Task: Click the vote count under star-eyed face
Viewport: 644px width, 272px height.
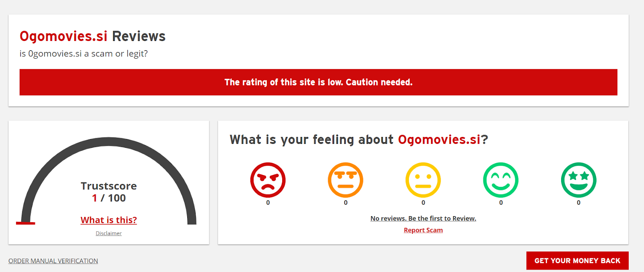Action: pyautogui.click(x=578, y=203)
